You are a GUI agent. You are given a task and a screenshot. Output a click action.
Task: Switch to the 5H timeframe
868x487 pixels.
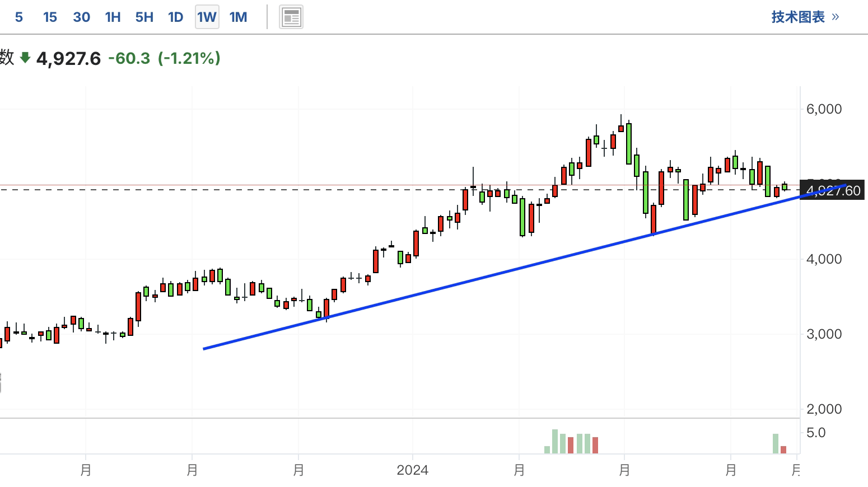pos(144,17)
